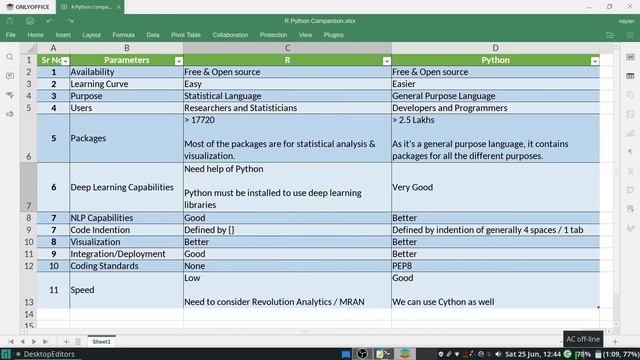Open the view settings hamburger icon

[630, 35]
